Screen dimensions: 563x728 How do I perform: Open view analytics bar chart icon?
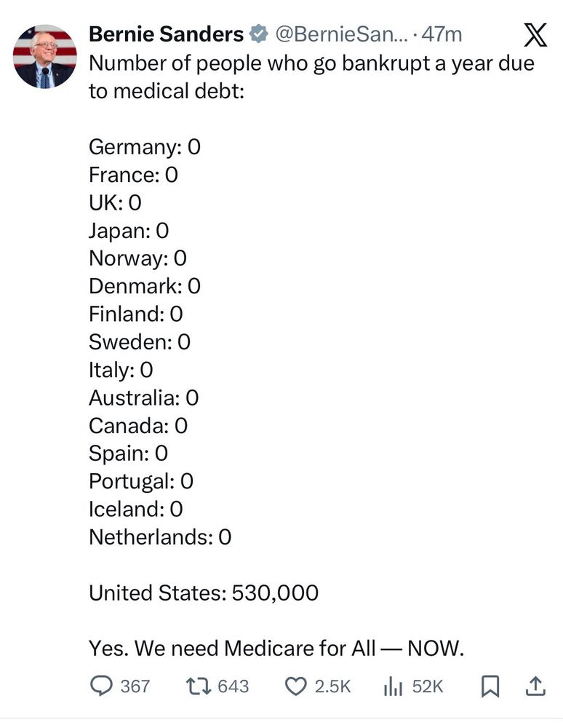393,686
